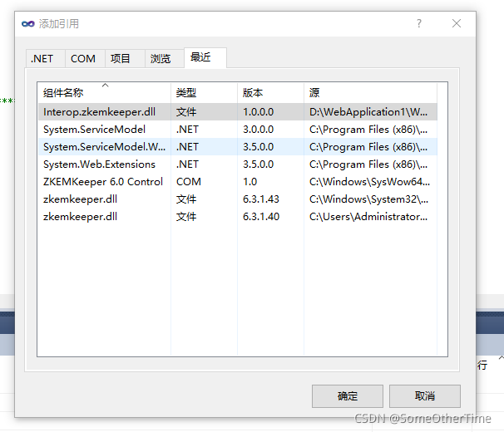Sort by 类型 column header
504x432 pixels.
204,92
